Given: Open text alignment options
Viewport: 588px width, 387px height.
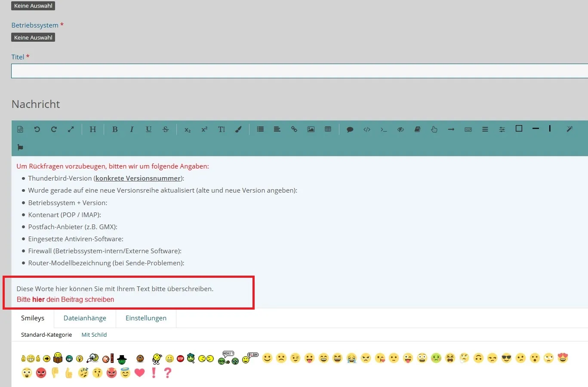Looking at the screenshot, I should (277, 129).
